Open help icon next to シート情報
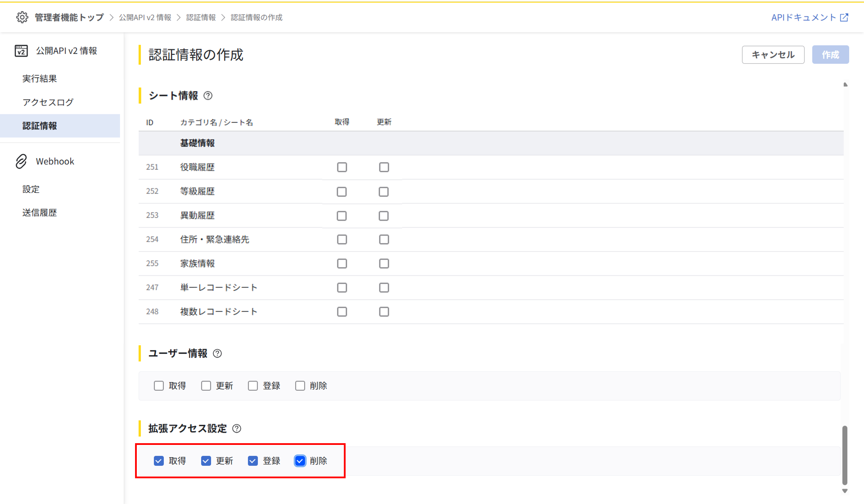Screen dimensions: 864x504 [x=208, y=96]
